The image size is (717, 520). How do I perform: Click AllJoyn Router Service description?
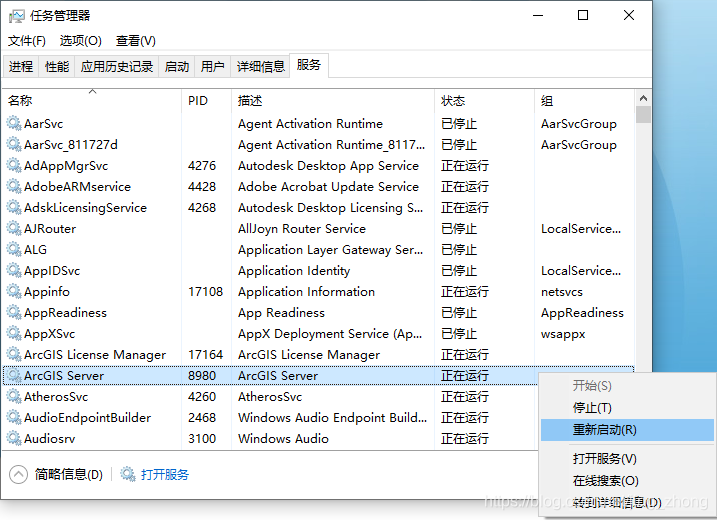pos(302,229)
